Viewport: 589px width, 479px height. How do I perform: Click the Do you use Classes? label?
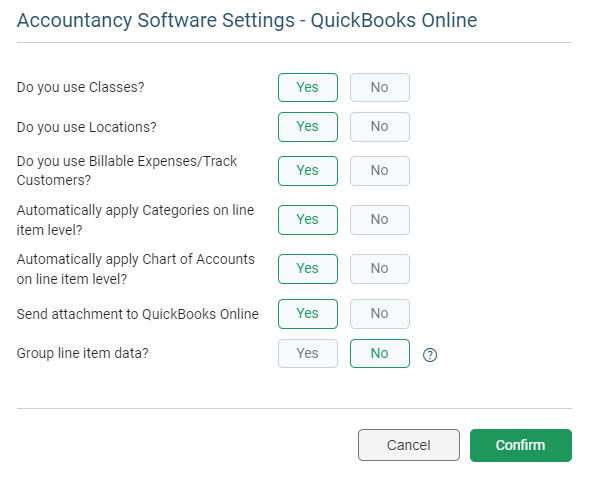point(80,88)
